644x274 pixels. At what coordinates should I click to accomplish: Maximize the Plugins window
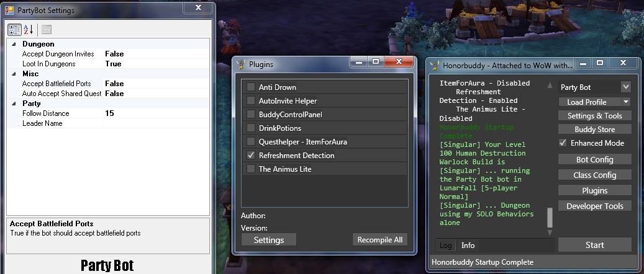375,61
